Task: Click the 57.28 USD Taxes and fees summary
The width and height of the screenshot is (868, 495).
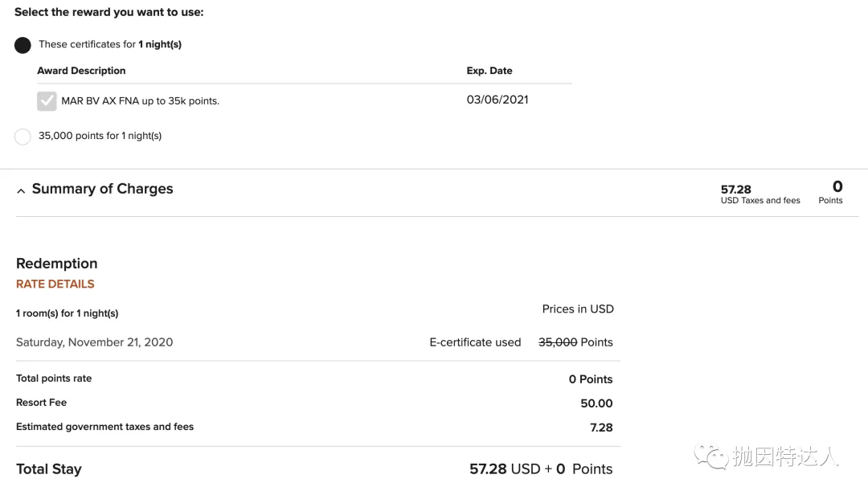Action: [760, 194]
